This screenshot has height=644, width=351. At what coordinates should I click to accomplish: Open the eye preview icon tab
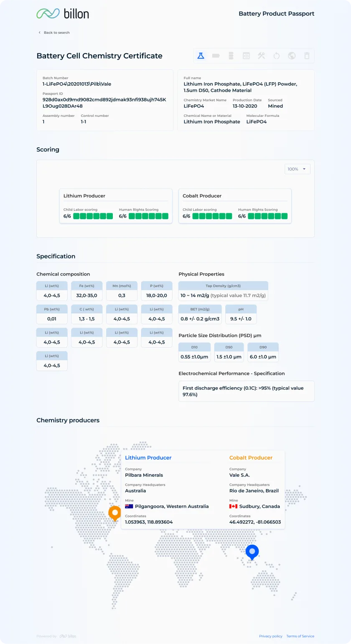(246, 56)
